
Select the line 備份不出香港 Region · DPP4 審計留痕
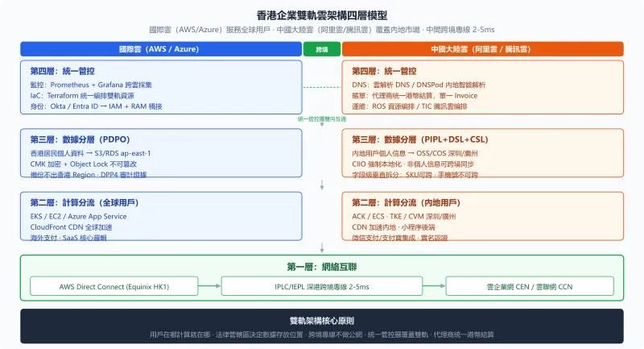pyautogui.click(x=89, y=174)
